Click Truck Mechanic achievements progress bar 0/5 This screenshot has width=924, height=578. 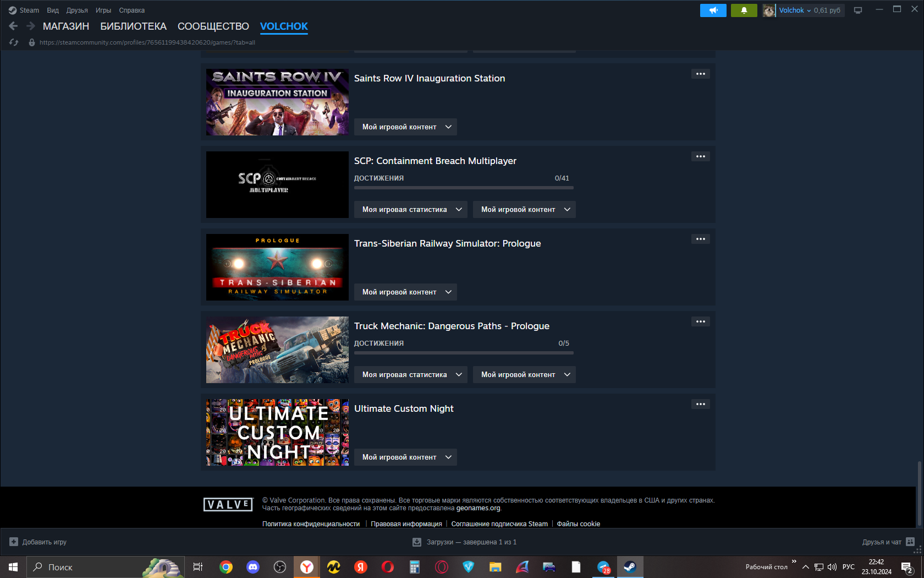pyautogui.click(x=464, y=353)
